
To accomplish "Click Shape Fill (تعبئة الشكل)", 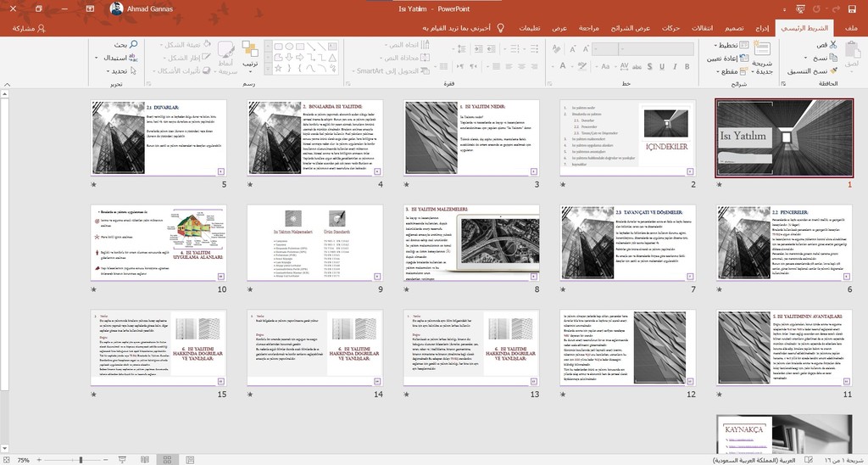I will click(x=186, y=44).
